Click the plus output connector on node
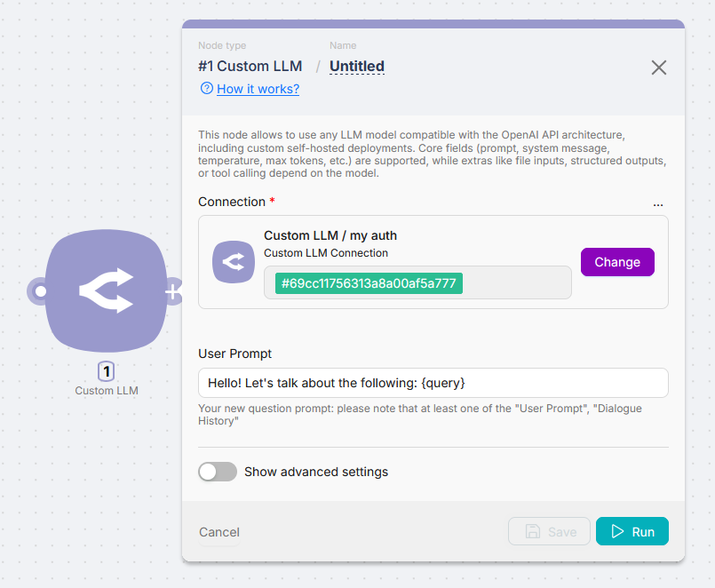715x588 pixels. (x=172, y=290)
